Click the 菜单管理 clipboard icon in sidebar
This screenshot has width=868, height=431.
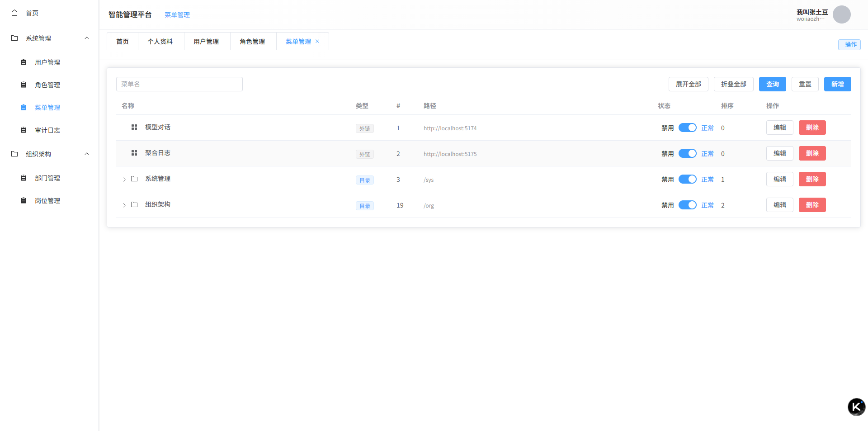click(24, 107)
